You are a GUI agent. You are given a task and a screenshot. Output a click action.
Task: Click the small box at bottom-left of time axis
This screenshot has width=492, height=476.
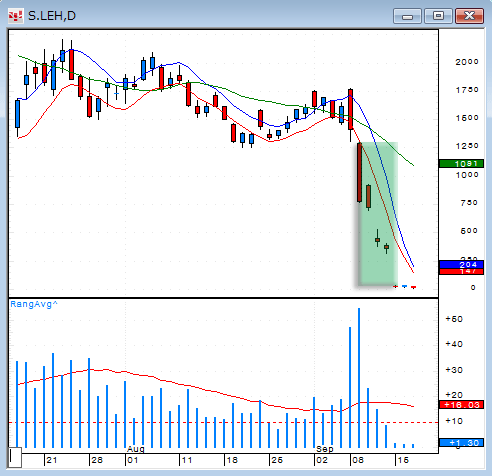tap(15, 458)
